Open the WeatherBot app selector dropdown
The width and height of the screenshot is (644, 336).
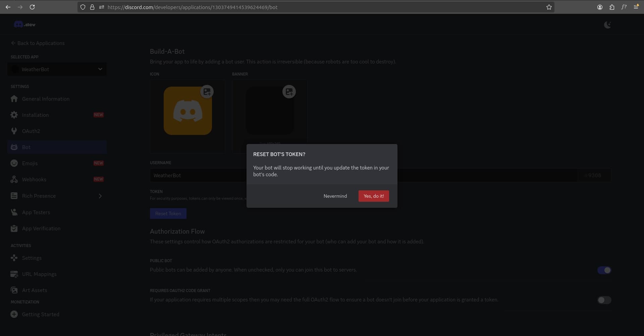[57, 69]
